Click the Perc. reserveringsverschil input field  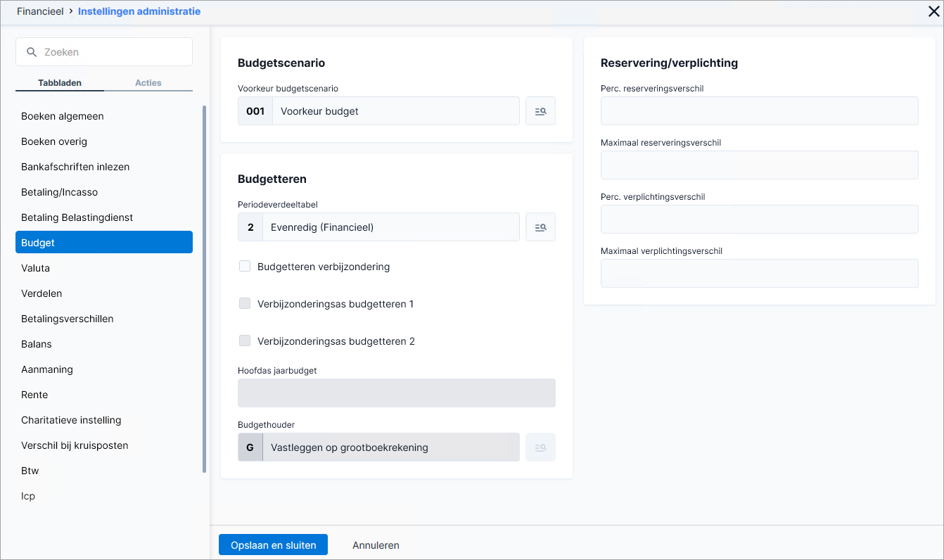(x=759, y=111)
